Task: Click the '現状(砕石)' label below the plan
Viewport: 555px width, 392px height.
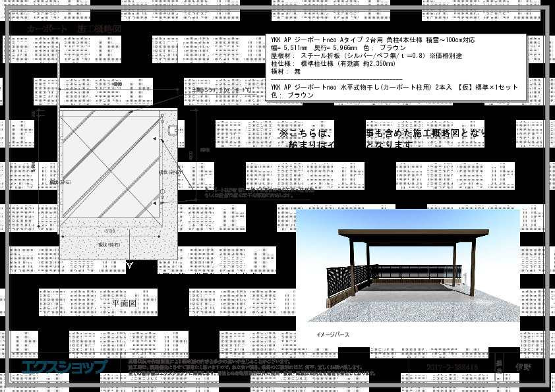Action: click(109, 244)
